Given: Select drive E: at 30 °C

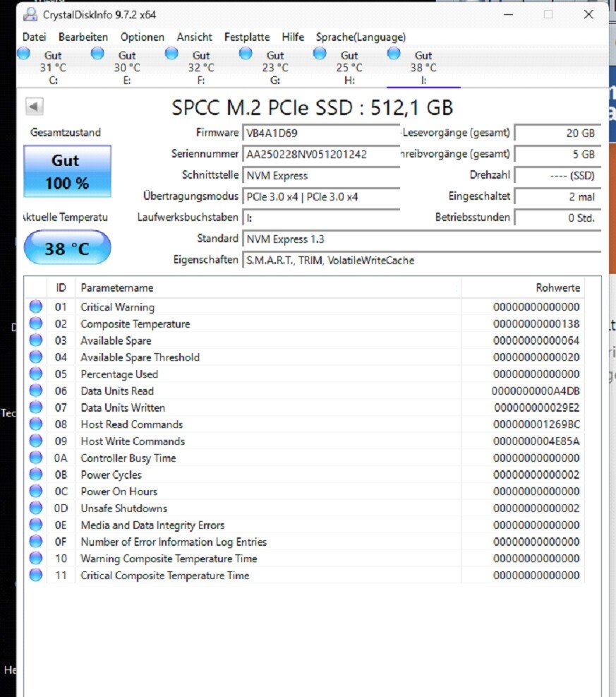Looking at the screenshot, I should pyautogui.click(x=127, y=68).
